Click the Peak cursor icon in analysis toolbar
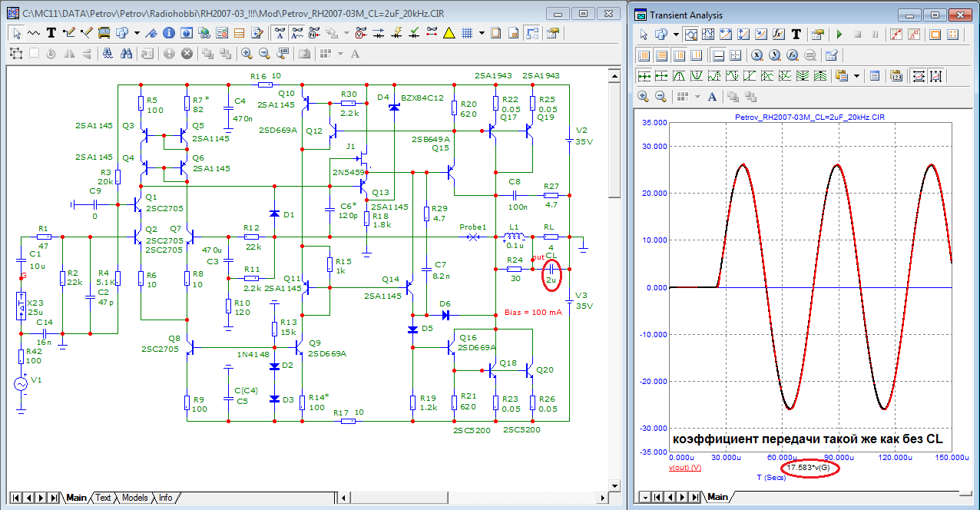 tap(680, 76)
